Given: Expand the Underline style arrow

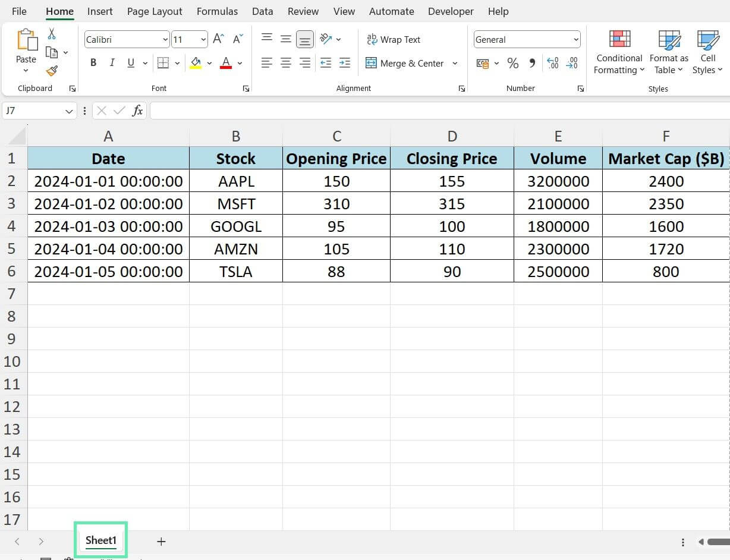Looking at the screenshot, I should pyautogui.click(x=145, y=63).
